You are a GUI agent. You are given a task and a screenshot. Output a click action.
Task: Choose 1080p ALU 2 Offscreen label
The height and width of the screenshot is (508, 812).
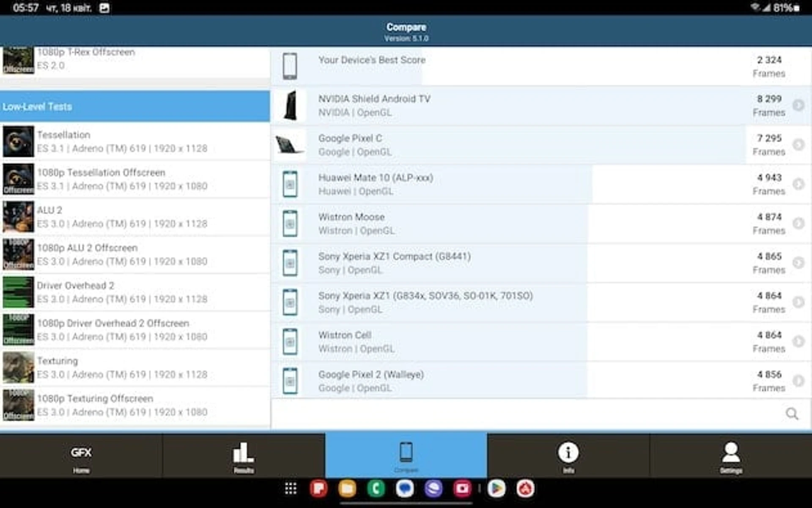click(87, 248)
